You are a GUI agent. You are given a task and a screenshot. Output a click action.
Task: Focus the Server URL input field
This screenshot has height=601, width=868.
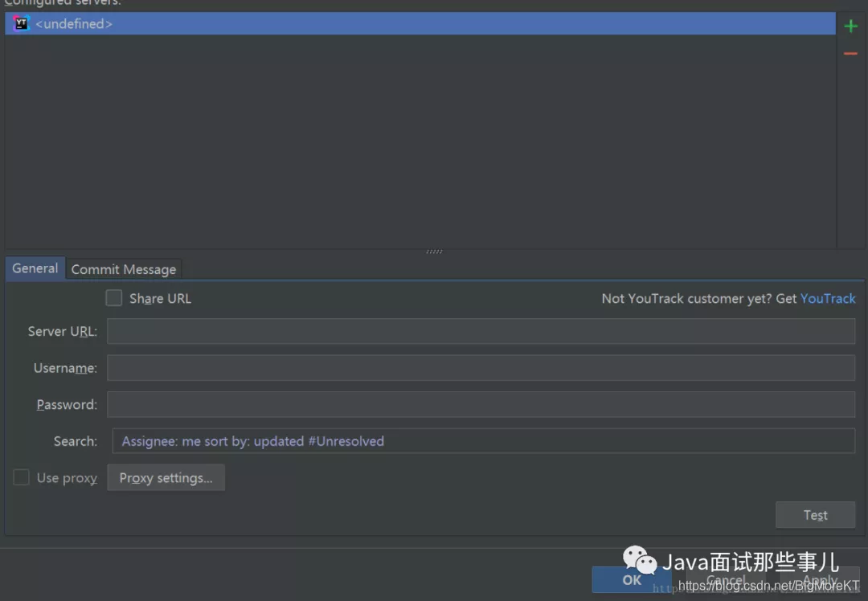coord(481,331)
